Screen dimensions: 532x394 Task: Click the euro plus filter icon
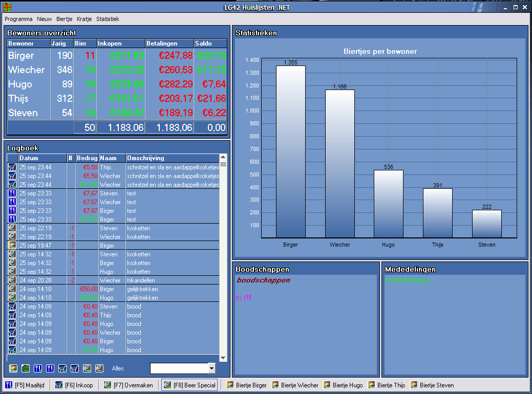point(87,368)
